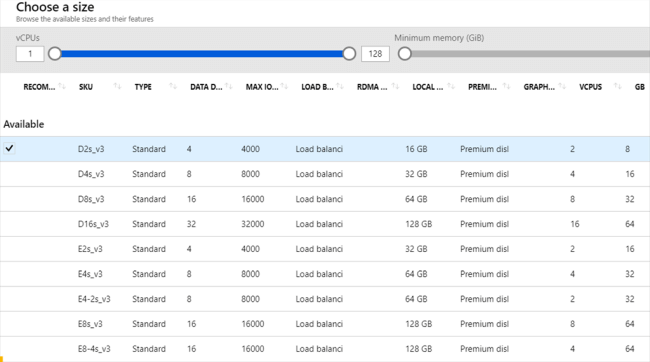This screenshot has width=650, height=362.
Task: Toggle the checkmark on the D2s_v3 row
Action: [9, 148]
